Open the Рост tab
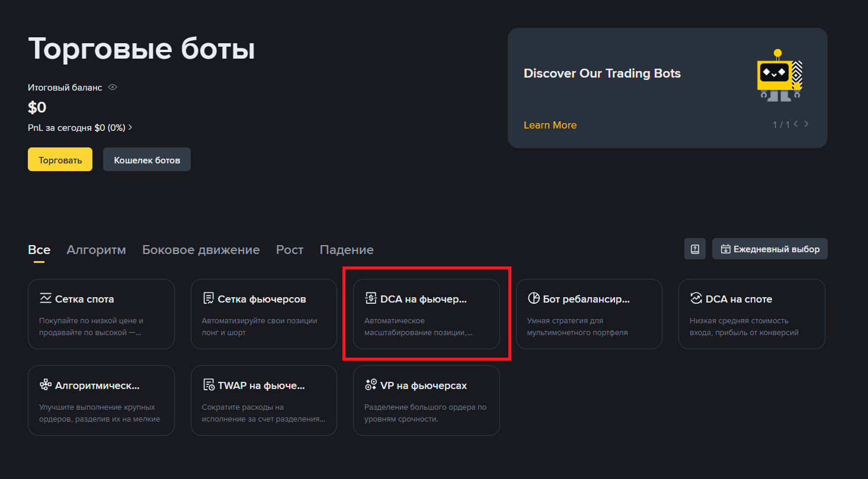This screenshot has height=479, width=868. 290,250
